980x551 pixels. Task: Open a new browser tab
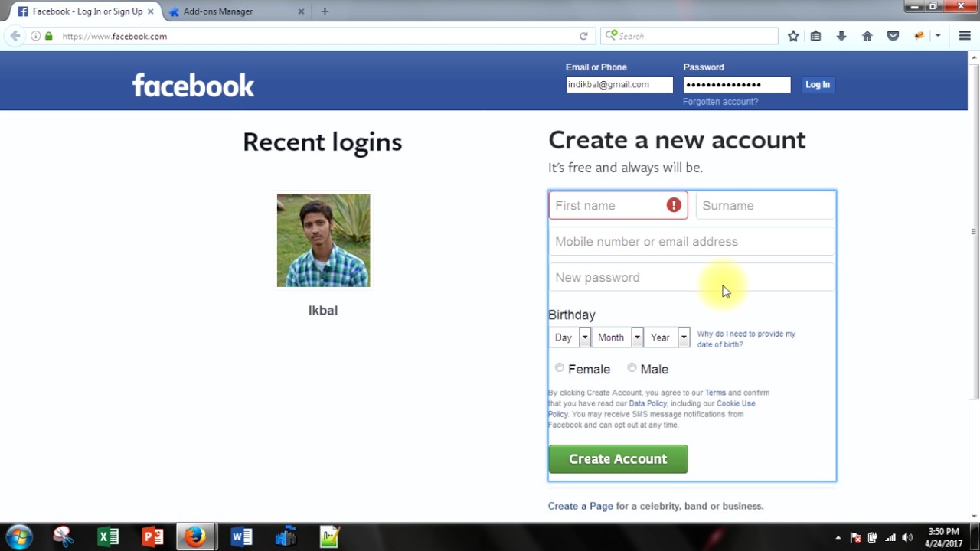(x=325, y=11)
